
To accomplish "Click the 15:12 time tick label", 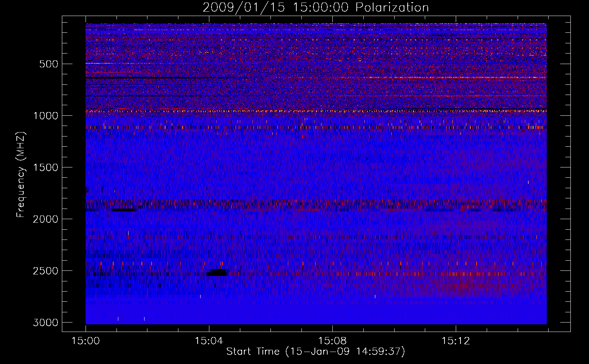I will [455, 341].
